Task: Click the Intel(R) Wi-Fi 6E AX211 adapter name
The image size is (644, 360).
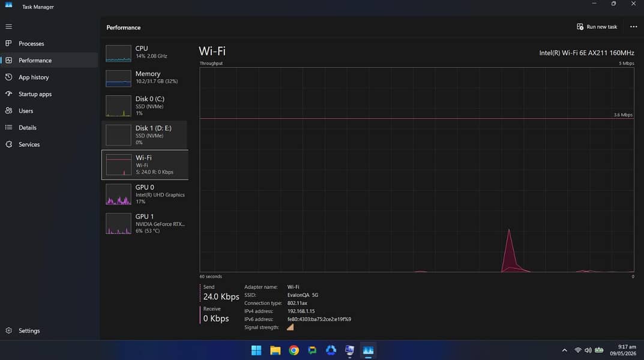Action: coord(586,53)
